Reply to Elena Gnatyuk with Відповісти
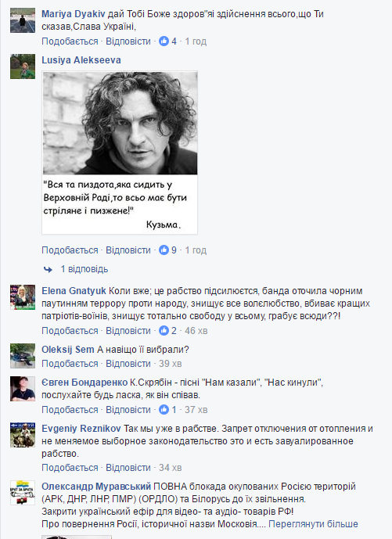392x539 pixels. pyautogui.click(x=128, y=331)
